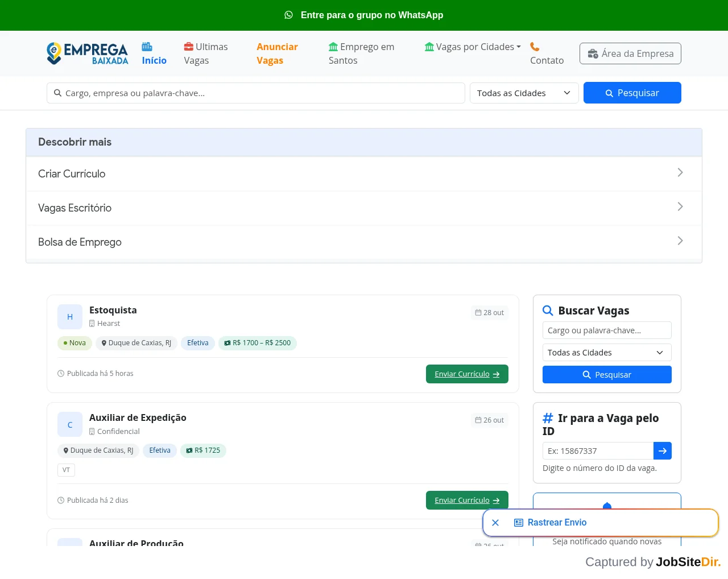Open the Auxiliar de Expedição job title

click(138, 417)
